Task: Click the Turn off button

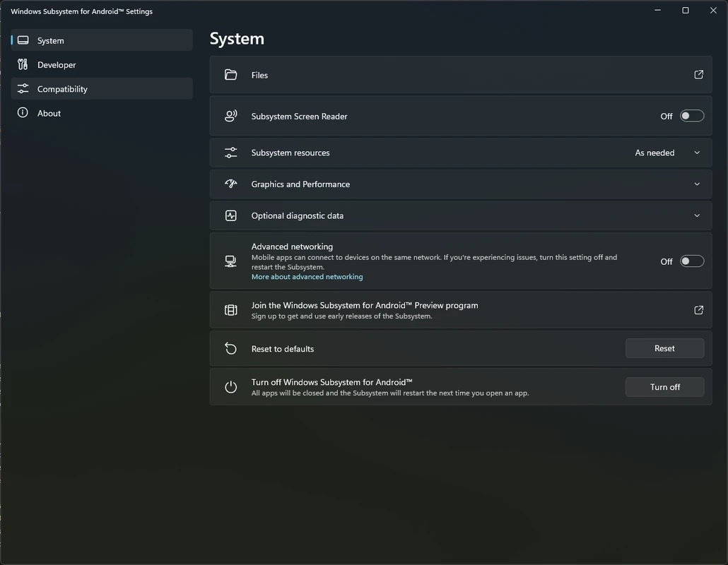Action: 664,387
